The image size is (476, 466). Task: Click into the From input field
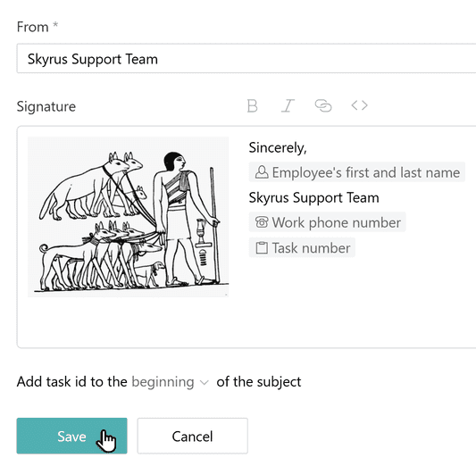pos(246,59)
